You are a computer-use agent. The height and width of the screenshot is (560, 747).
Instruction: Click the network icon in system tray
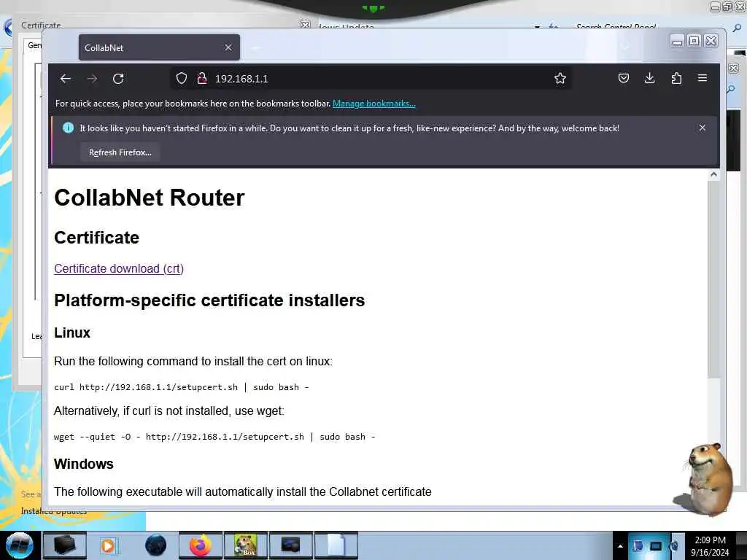[x=656, y=546]
